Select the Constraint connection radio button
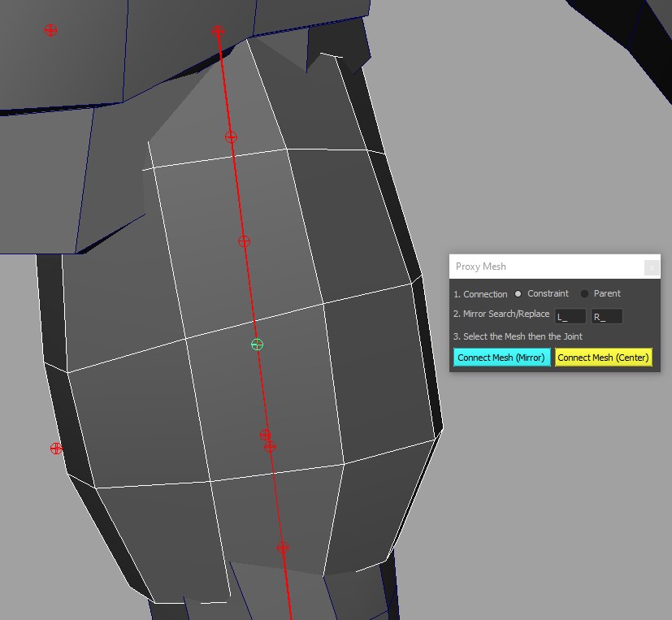 point(518,294)
